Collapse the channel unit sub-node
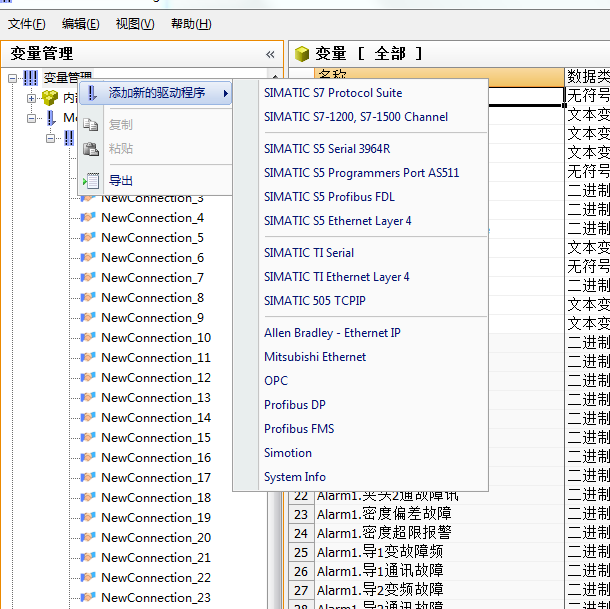Viewport: 610px width, 609px height. point(50,138)
